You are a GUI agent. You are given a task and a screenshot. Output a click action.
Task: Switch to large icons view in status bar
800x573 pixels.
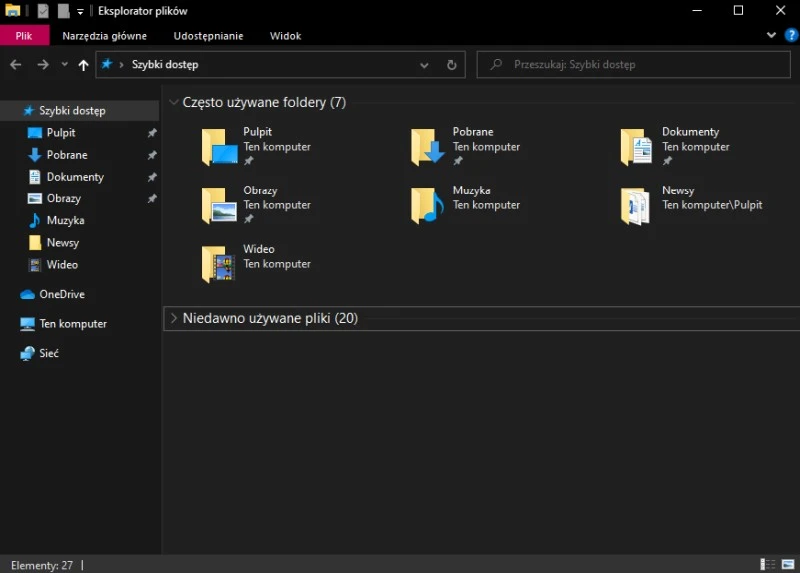point(788,564)
